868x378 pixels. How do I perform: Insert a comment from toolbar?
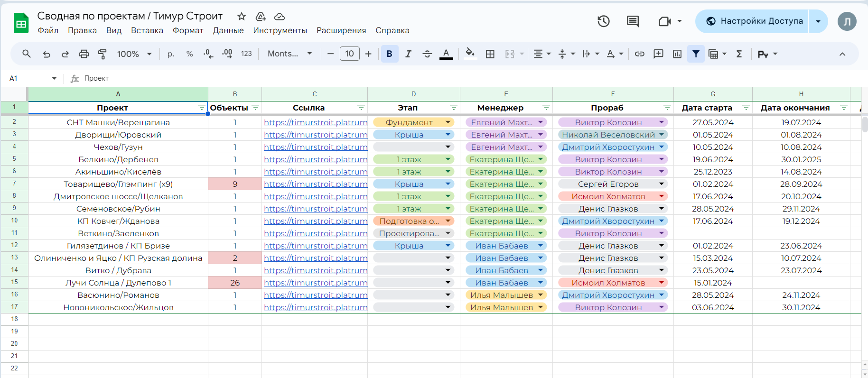tap(658, 54)
